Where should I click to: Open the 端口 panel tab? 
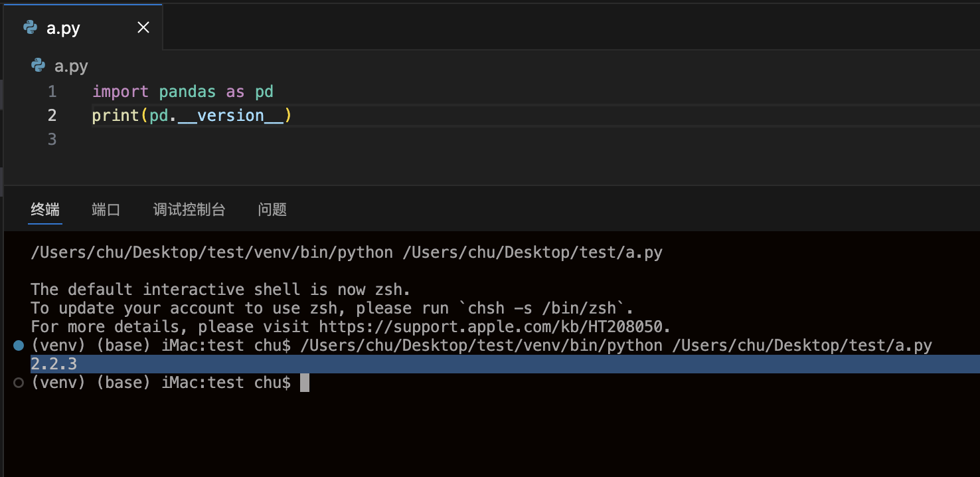tap(106, 210)
